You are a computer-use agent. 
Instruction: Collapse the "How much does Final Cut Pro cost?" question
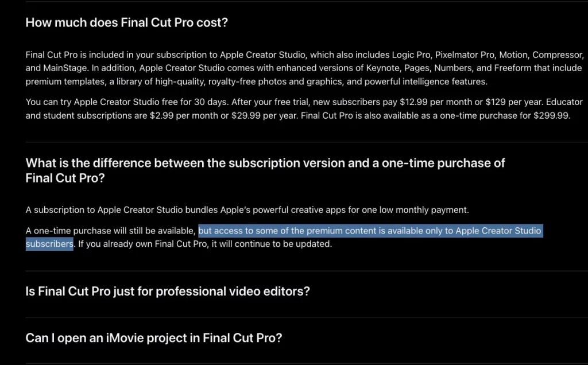click(127, 23)
